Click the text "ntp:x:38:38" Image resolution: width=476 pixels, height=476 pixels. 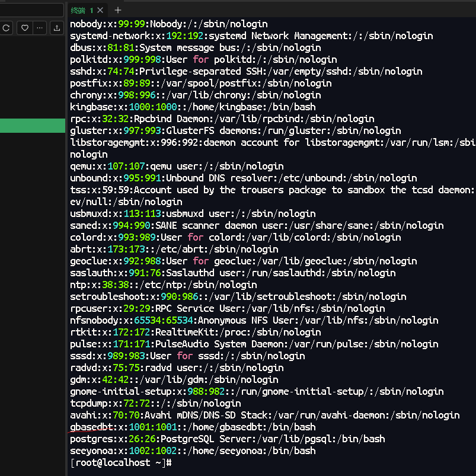point(99,285)
